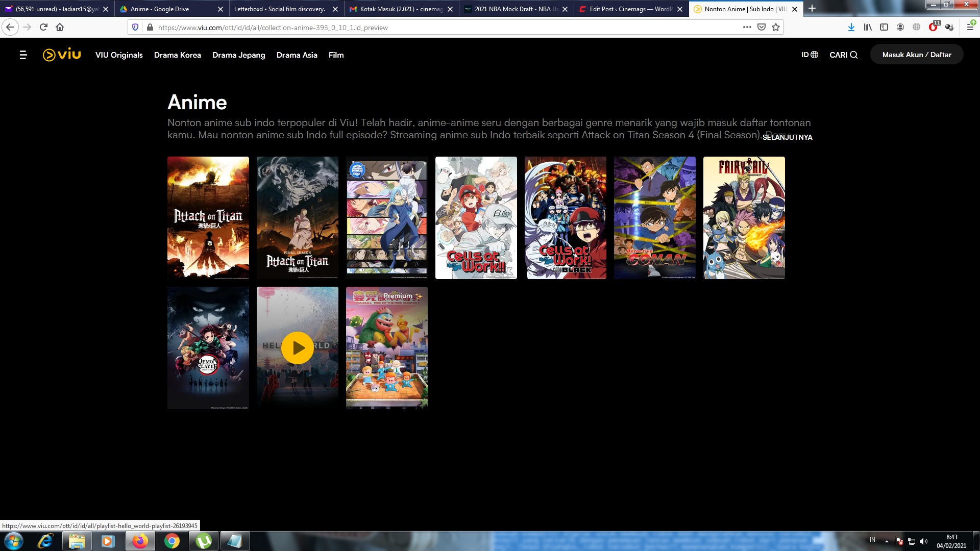Open Windows Start menu
This screenshot has height=551, width=980.
[14, 541]
